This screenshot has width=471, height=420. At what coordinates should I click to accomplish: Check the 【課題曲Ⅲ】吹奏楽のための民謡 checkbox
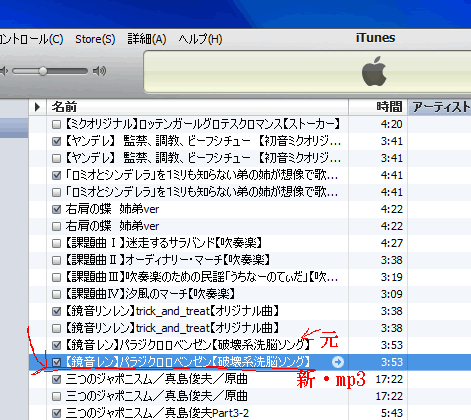(x=57, y=277)
